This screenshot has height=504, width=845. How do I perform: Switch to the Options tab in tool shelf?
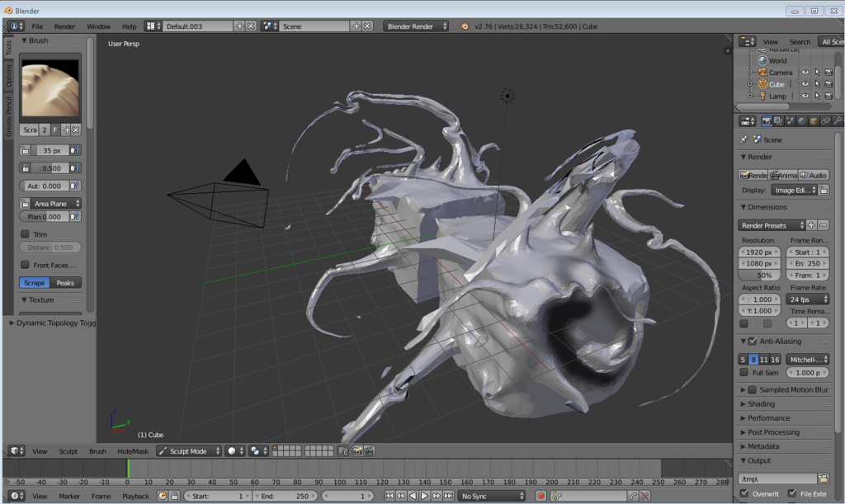click(9, 76)
